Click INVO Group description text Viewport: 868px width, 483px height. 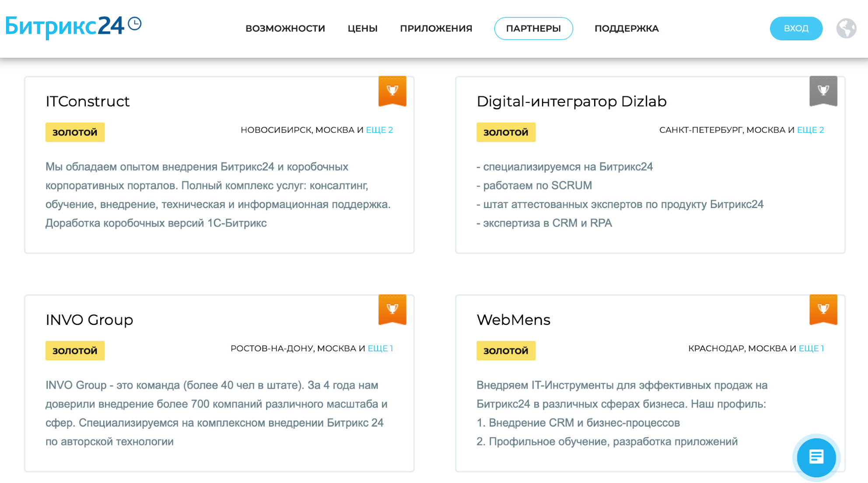click(x=217, y=413)
